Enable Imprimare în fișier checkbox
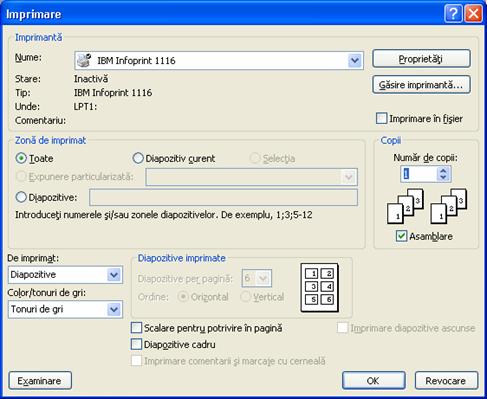 pos(381,118)
